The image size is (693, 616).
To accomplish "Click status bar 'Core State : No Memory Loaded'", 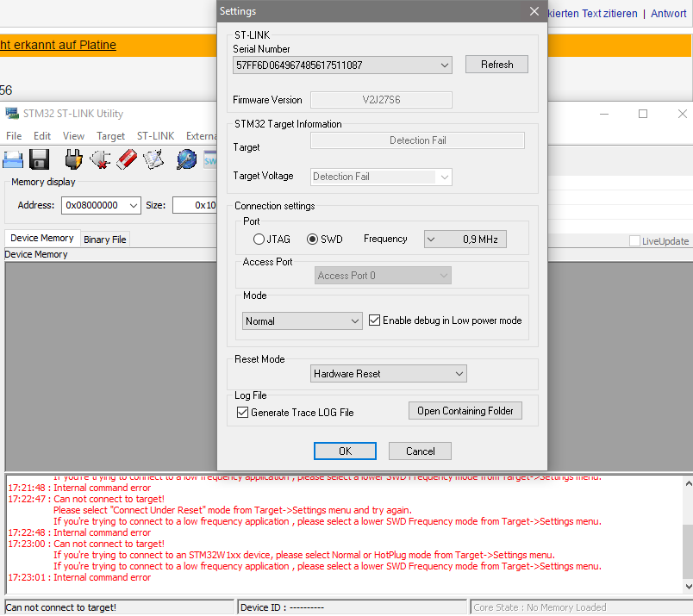I will 540,607.
